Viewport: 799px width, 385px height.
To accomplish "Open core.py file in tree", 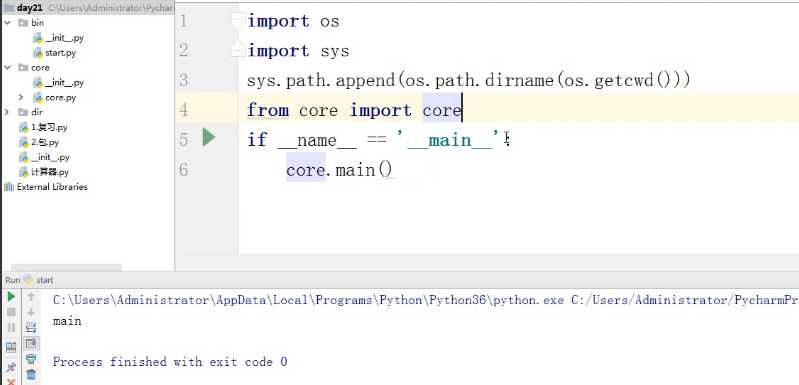I will [60, 97].
